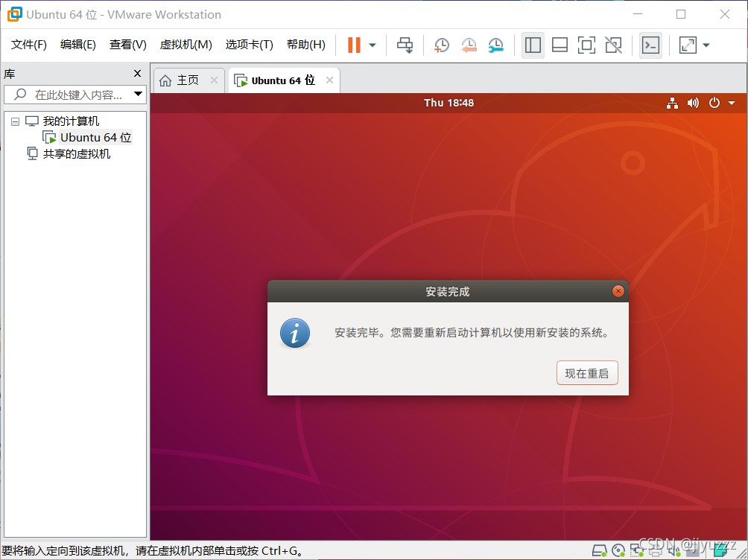Click the stretch guest display icon

click(x=688, y=45)
